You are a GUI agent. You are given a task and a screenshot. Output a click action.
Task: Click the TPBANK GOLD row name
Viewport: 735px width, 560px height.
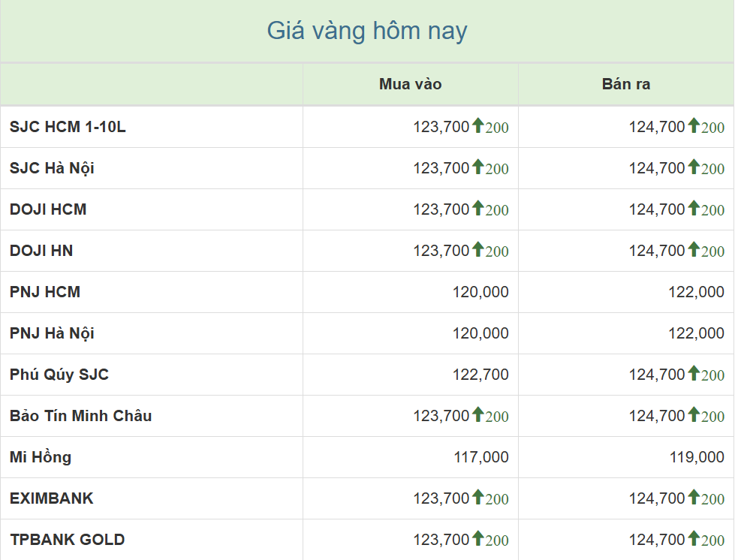click(67, 540)
